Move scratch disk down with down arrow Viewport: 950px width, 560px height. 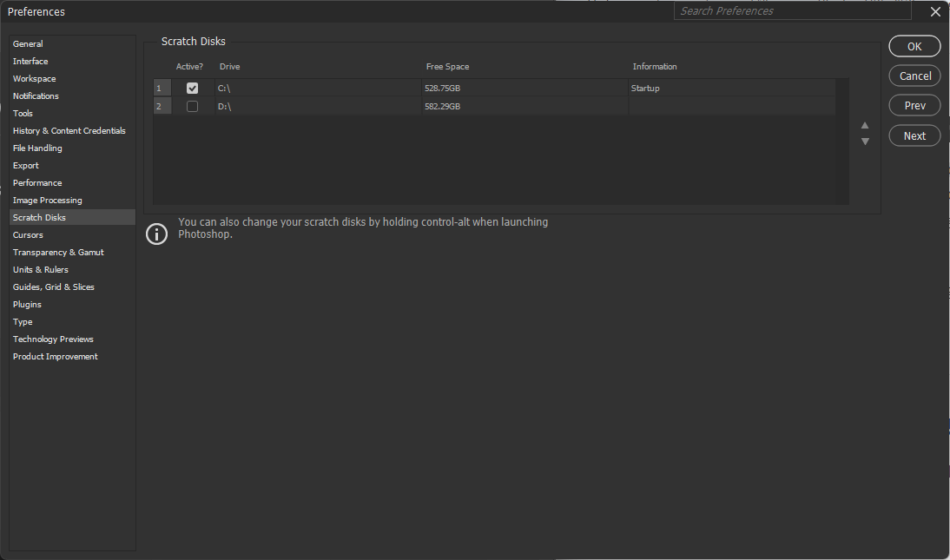pos(865,142)
